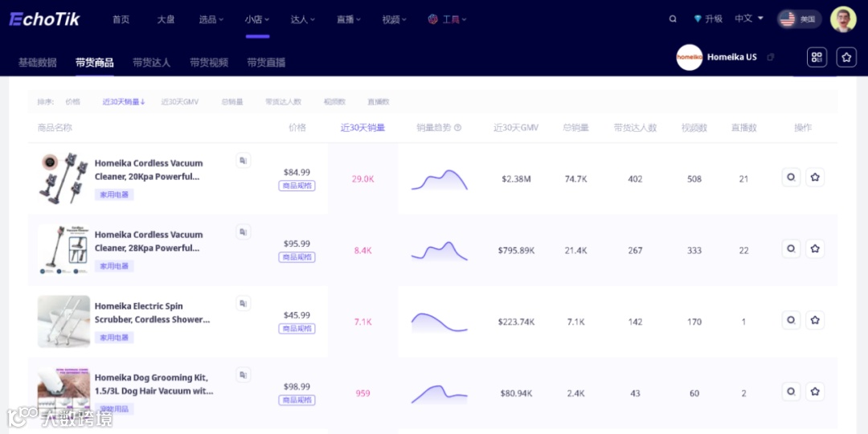Open Homeika Cordless Vacuum 28Kpa product link
Viewport: 868px width, 434px height.
(149, 241)
